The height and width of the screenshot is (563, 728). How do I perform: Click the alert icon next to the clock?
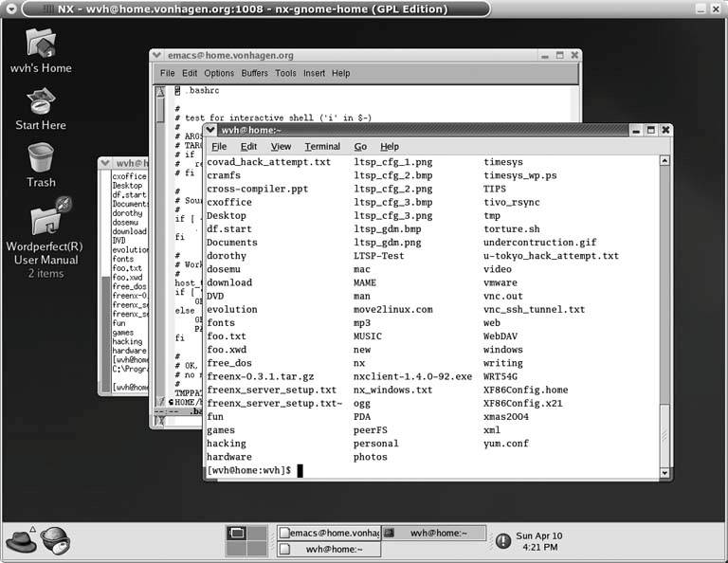point(502,540)
